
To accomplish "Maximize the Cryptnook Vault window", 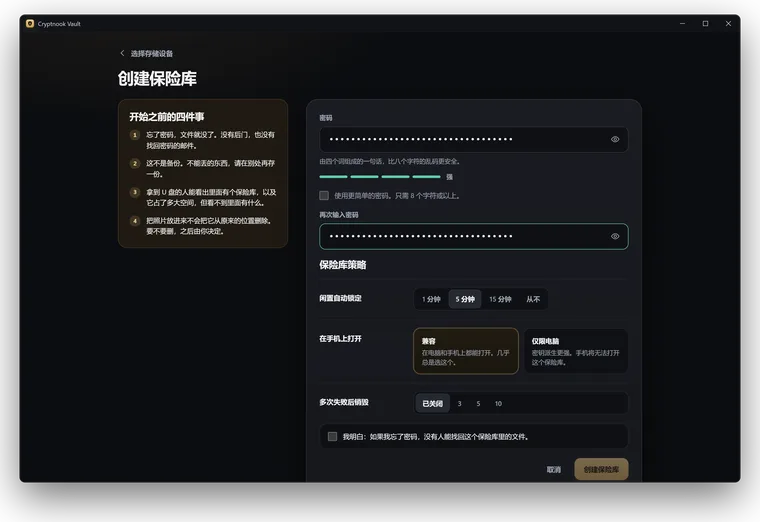I will pyautogui.click(x=705, y=23).
